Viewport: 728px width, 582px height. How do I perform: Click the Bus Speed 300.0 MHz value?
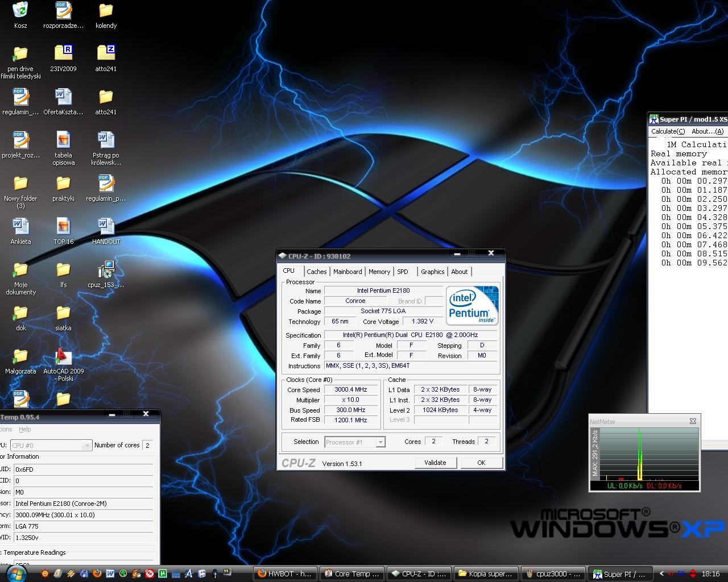pos(351,410)
